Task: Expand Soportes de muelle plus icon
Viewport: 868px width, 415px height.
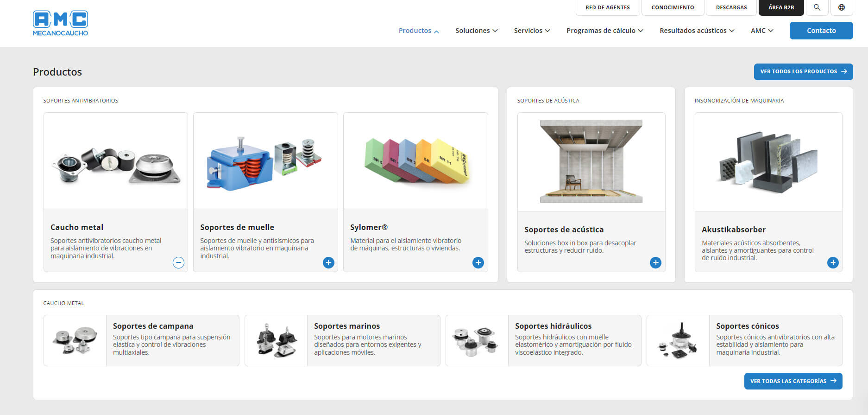Action: point(328,262)
